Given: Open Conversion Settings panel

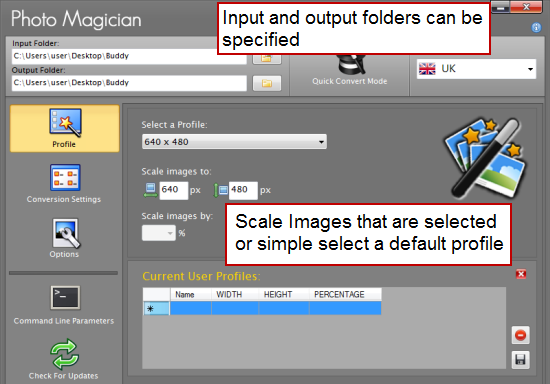Looking at the screenshot, I should coord(65,183).
